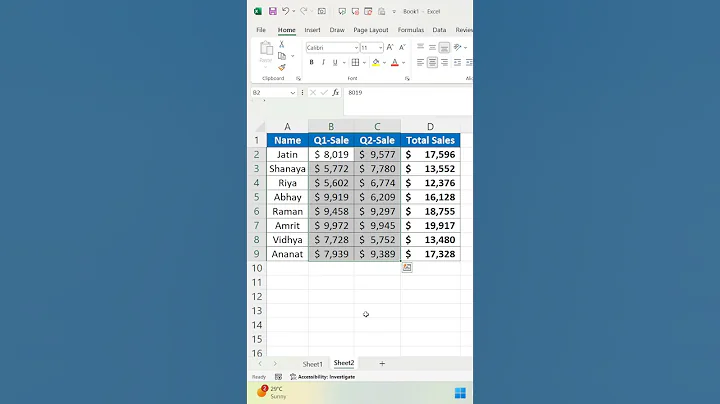This screenshot has height=404, width=720.
Task: Decrease the font size
Action: tap(402, 47)
